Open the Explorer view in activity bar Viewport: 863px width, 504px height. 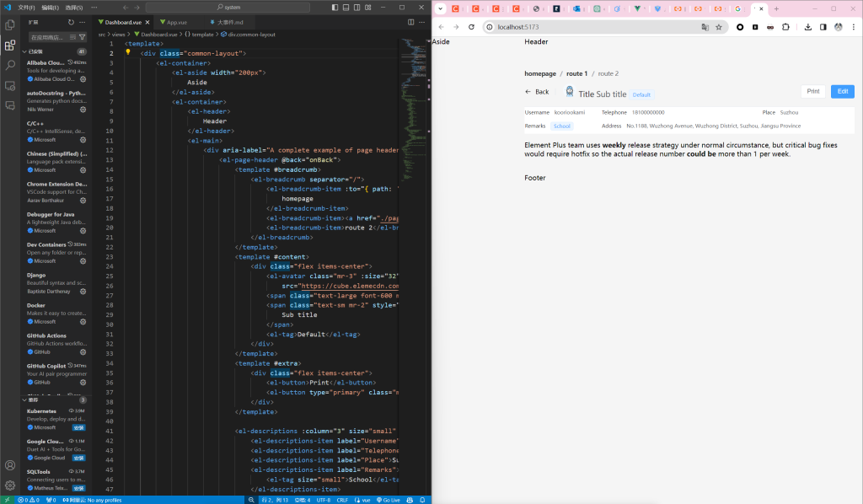point(10,25)
